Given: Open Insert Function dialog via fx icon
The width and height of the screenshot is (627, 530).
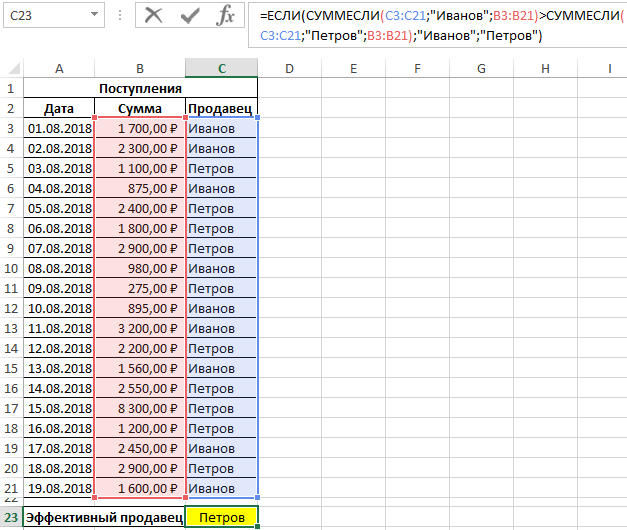Looking at the screenshot, I should 226,15.
